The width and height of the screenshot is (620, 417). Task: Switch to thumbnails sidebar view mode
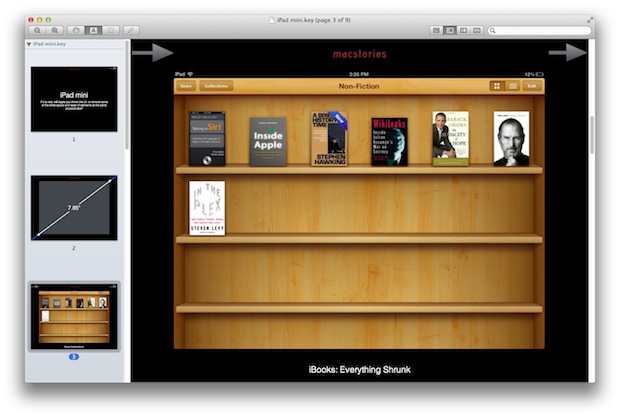click(x=450, y=30)
